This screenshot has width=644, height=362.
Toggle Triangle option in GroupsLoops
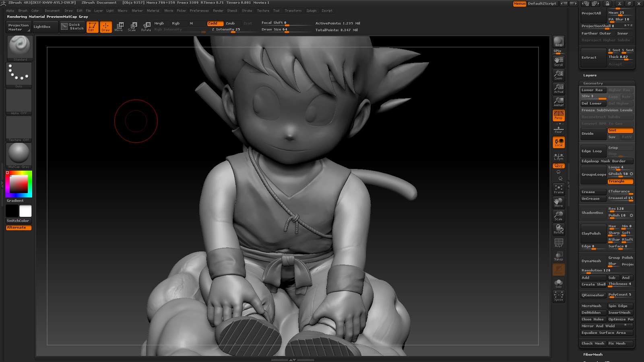pyautogui.click(x=620, y=181)
